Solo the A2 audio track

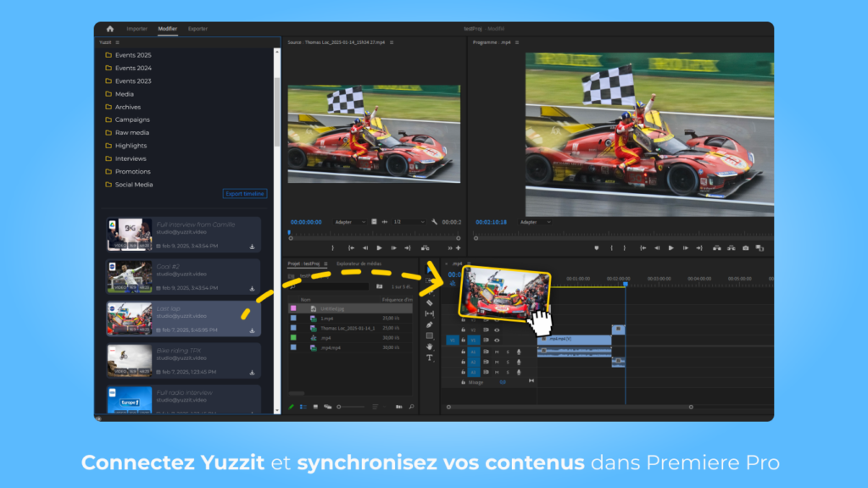point(508,362)
